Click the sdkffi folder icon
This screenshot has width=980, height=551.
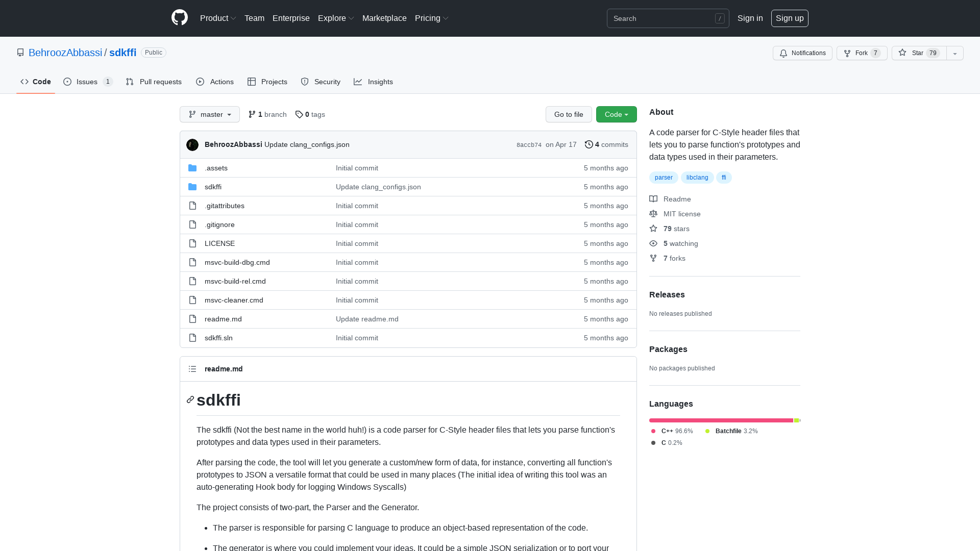point(192,187)
